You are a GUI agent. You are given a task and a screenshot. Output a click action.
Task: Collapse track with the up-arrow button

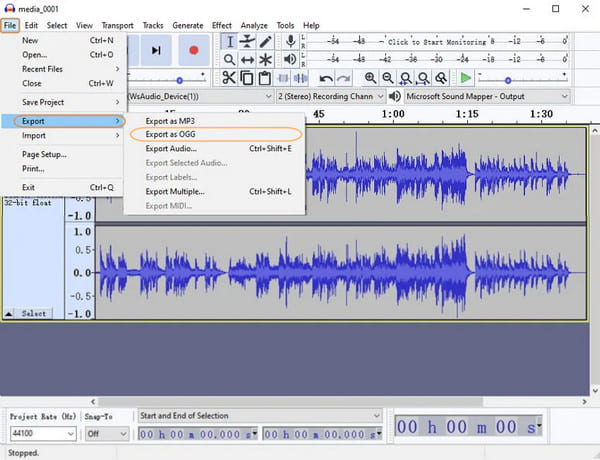coord(8,314)
